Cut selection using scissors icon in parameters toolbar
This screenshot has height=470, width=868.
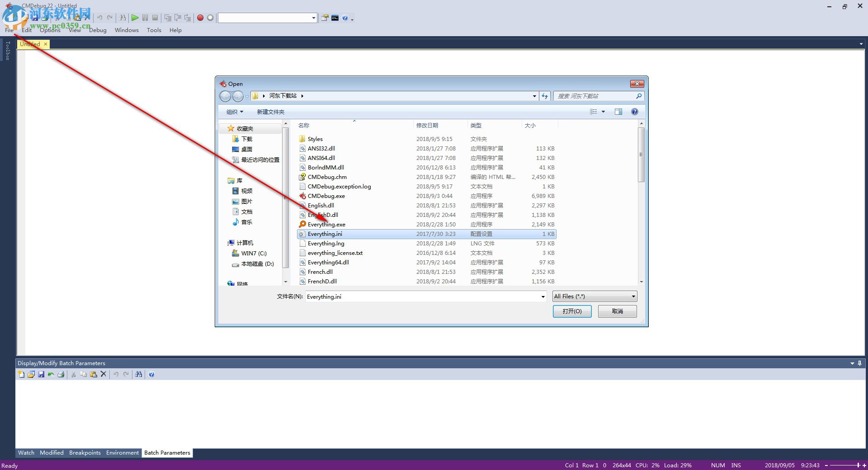coord(74,374)
